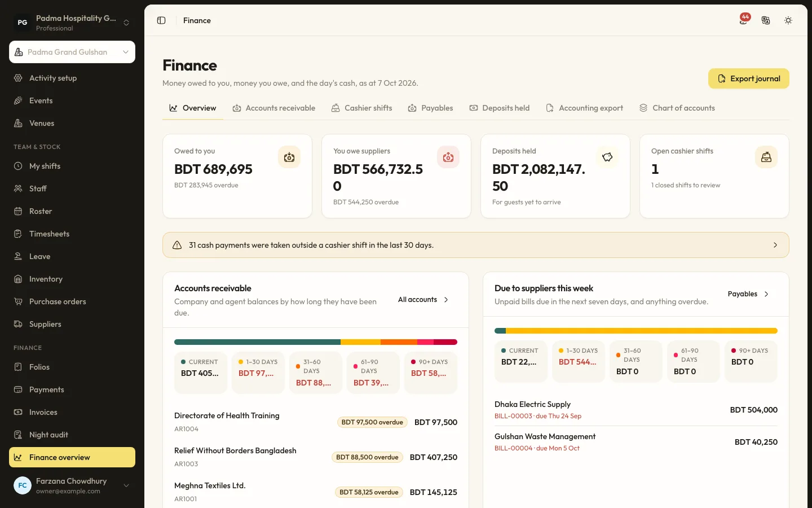Screen dimensions: 812x508
Task: Switch to Payables tab
Action: pyautogui.click(x=430, y=108)
